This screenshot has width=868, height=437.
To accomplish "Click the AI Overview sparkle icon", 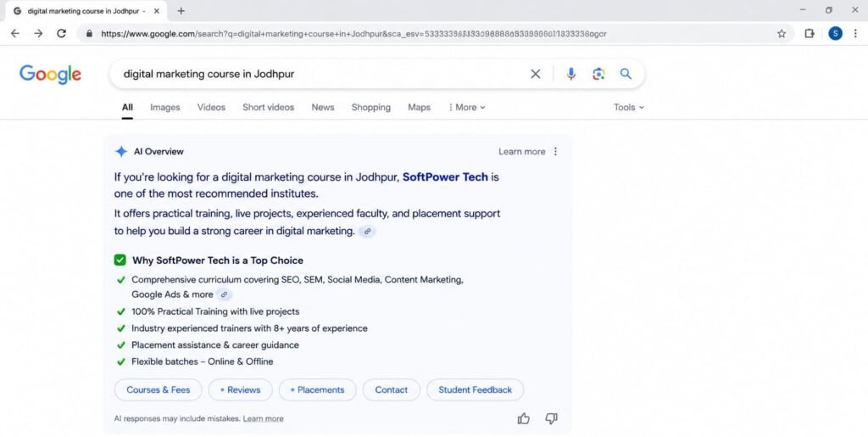I will 121,152.
